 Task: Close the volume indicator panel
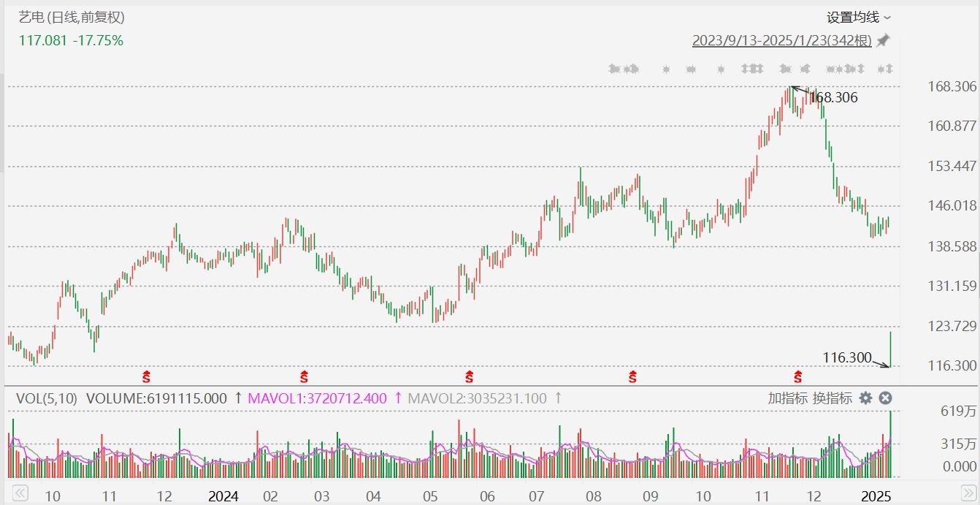(885, 398)
